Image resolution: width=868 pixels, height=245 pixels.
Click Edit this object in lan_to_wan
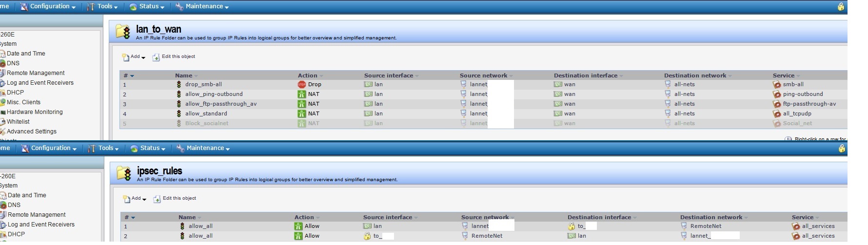(174, 57)
